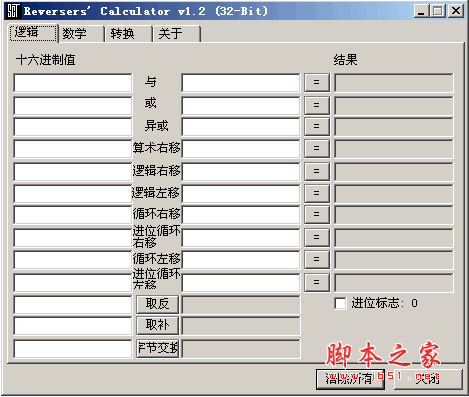Click the 取反 button

[x=157, y=304]
